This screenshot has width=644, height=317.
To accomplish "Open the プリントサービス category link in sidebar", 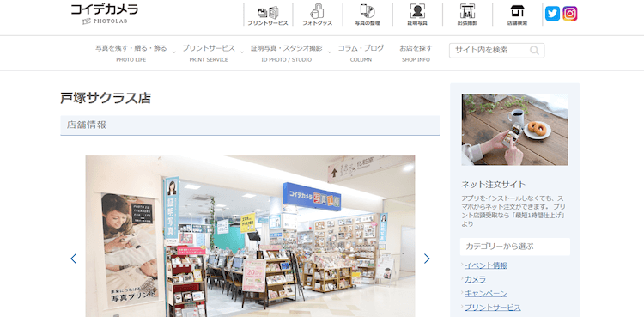I will pyautogui.click(x=493, y=308).
